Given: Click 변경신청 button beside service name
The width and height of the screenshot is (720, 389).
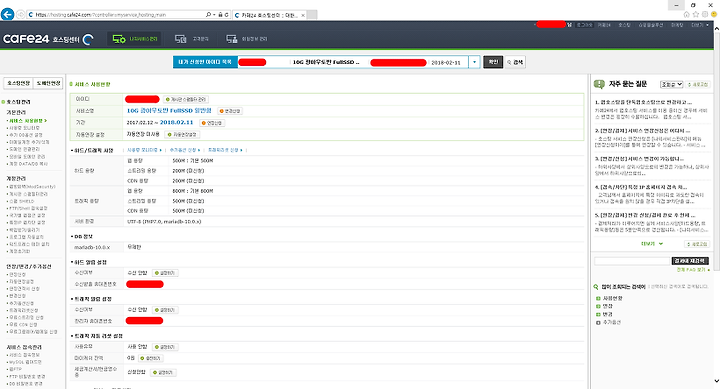Looking at the screenshot, I should [230, 111].
